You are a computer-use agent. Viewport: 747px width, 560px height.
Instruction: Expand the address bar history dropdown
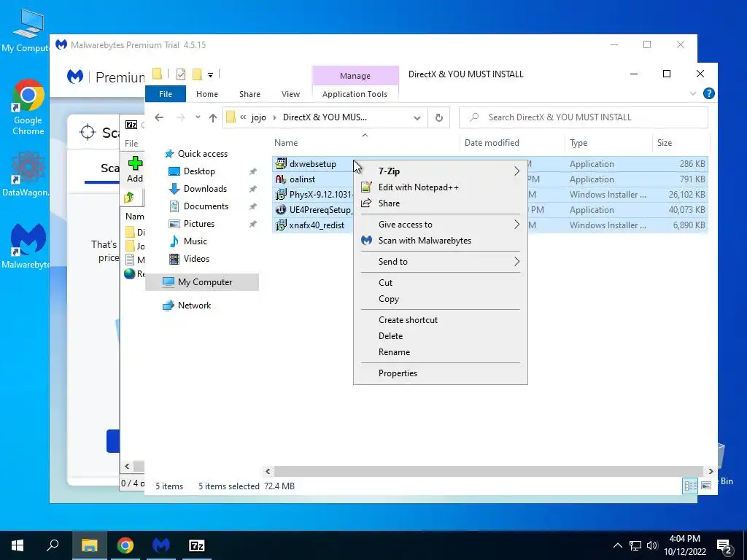417,117
